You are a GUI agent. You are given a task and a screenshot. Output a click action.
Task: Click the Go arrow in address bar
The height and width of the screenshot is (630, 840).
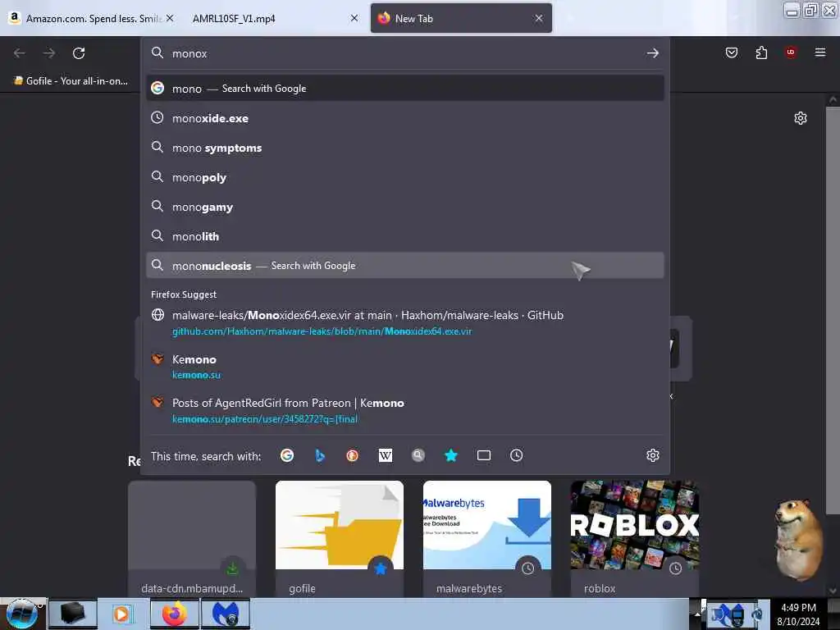[652, 53]
